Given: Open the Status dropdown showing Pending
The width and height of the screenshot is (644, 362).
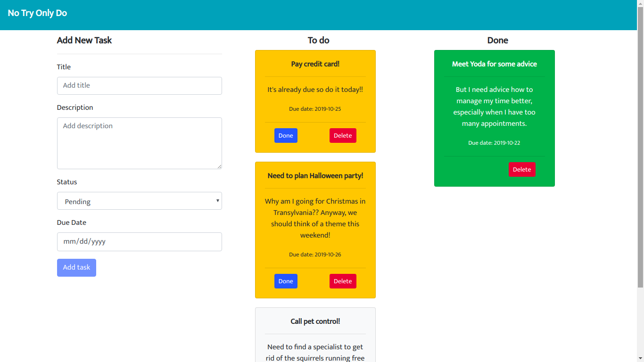Looking at the screenshot, I should pos(139,201).
